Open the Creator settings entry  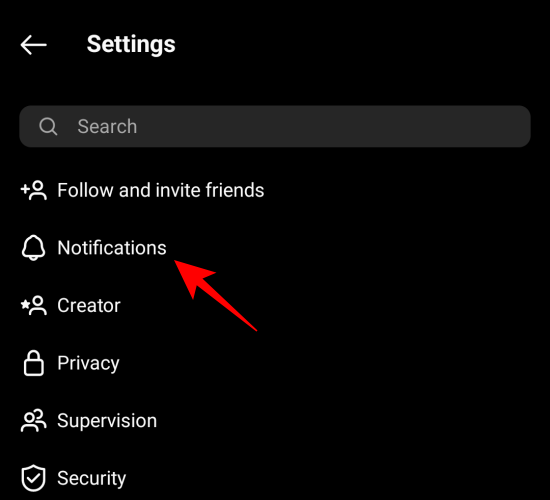tap(275, 305)
